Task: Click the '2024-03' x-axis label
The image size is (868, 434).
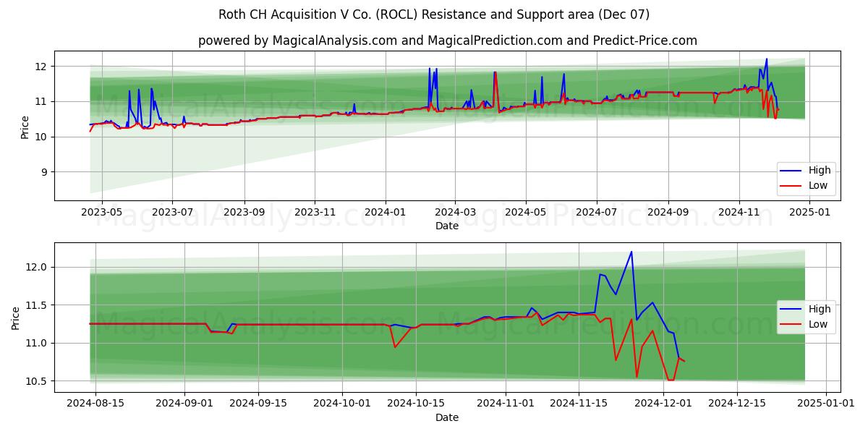Action: [455, 213]
